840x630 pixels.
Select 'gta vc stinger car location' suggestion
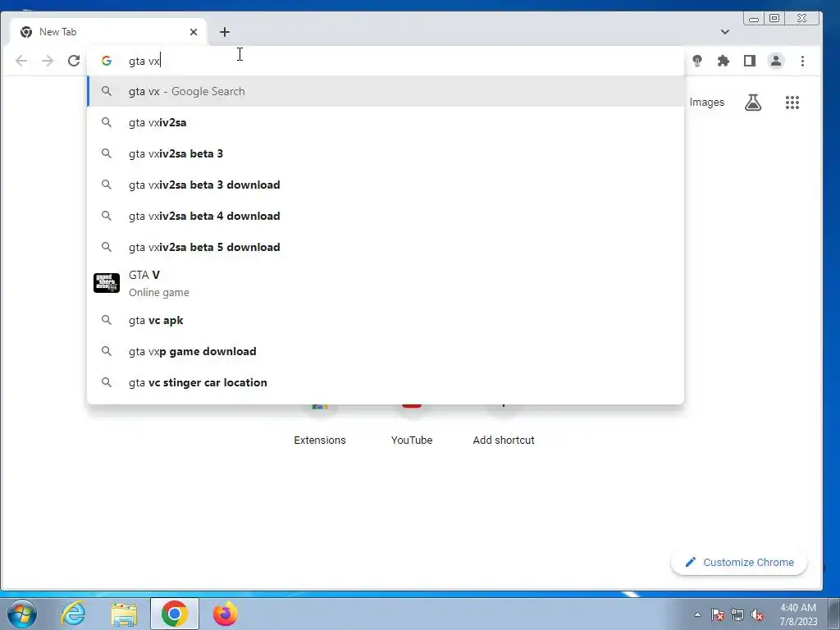click(x=386, y=382)
